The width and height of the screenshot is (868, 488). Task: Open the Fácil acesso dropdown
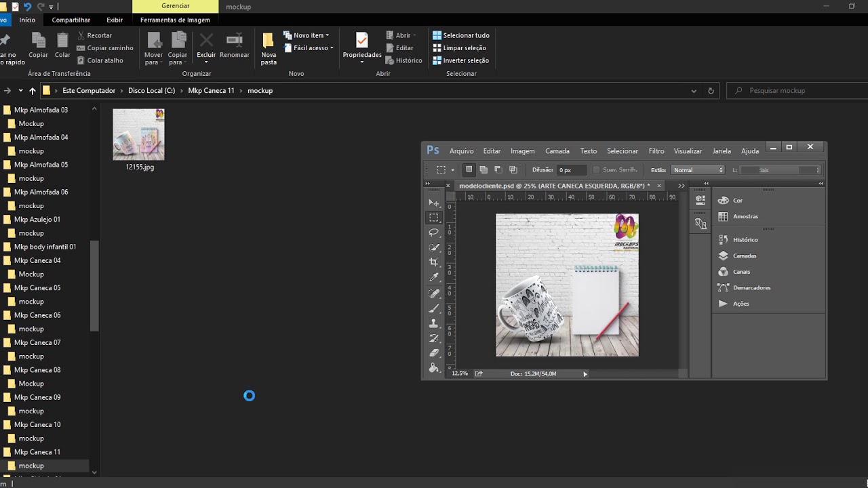(x=309, y=48)
